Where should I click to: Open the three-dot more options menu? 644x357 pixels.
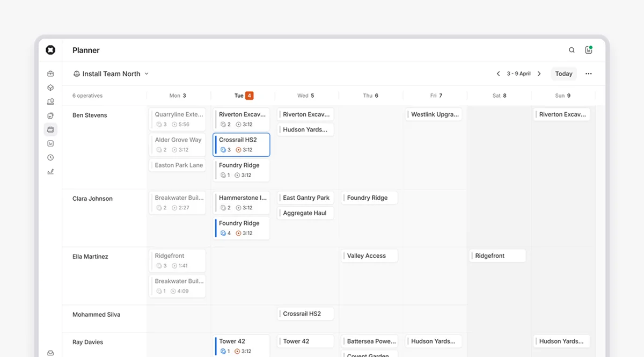point(589,74)
